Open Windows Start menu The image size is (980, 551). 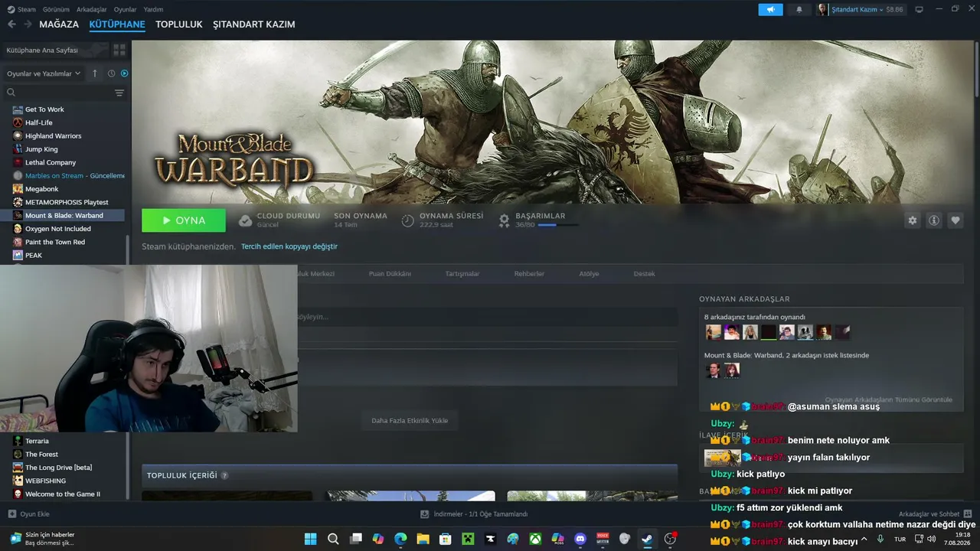311,539
